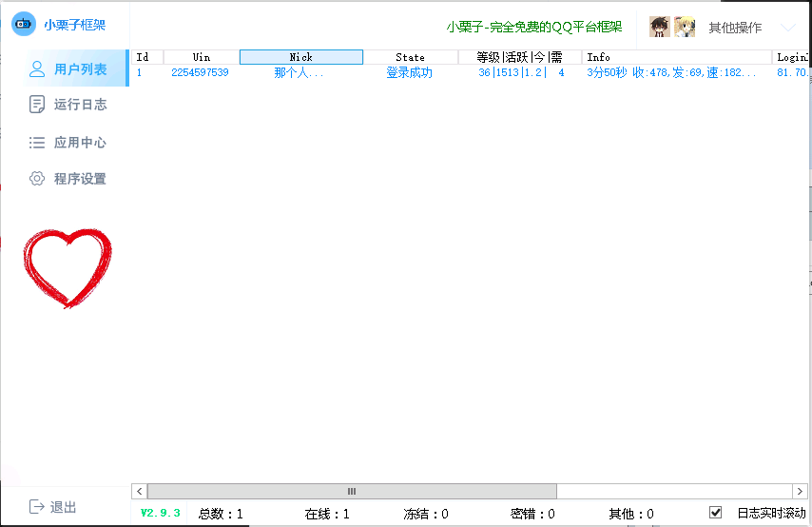Image resolution: width=812 pixels, height=527 pixels.
Task: Select the nick cell 那个人...
Action: pyautogui.click(x=299, y=72)
